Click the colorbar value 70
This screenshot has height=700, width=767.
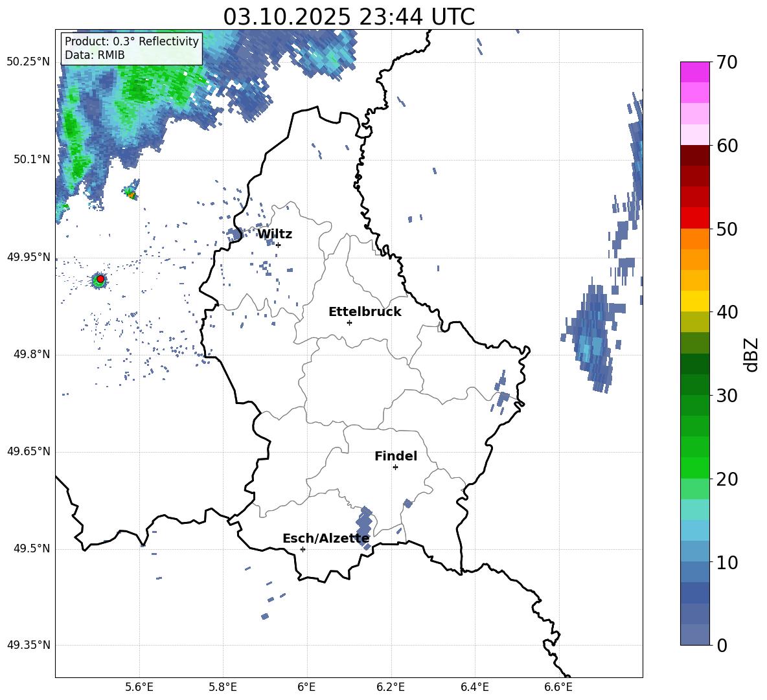point(727,62)
